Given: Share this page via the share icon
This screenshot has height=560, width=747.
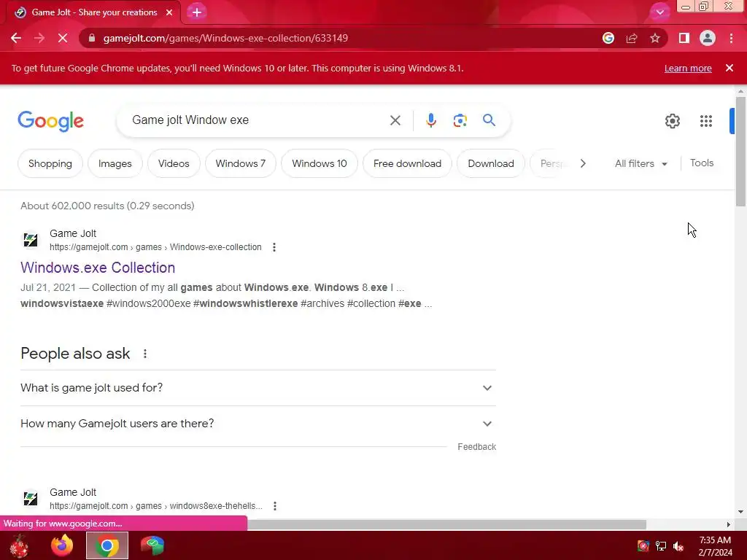Looking at the screenshot, I should (632, 38).
